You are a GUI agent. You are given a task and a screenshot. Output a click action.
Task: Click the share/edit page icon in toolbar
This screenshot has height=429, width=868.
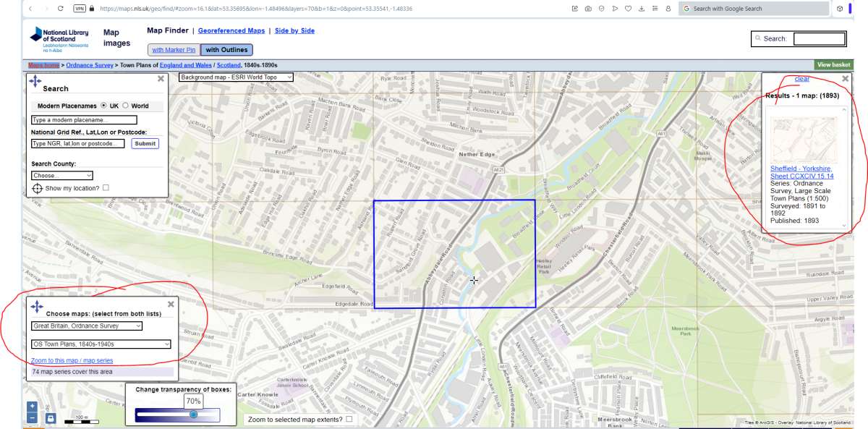point(574,9)
